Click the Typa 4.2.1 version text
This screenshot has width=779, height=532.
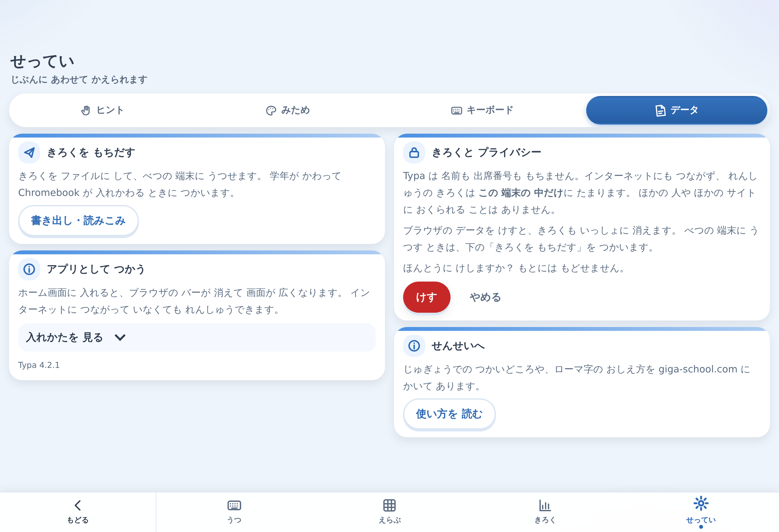(x=39, y=365)
